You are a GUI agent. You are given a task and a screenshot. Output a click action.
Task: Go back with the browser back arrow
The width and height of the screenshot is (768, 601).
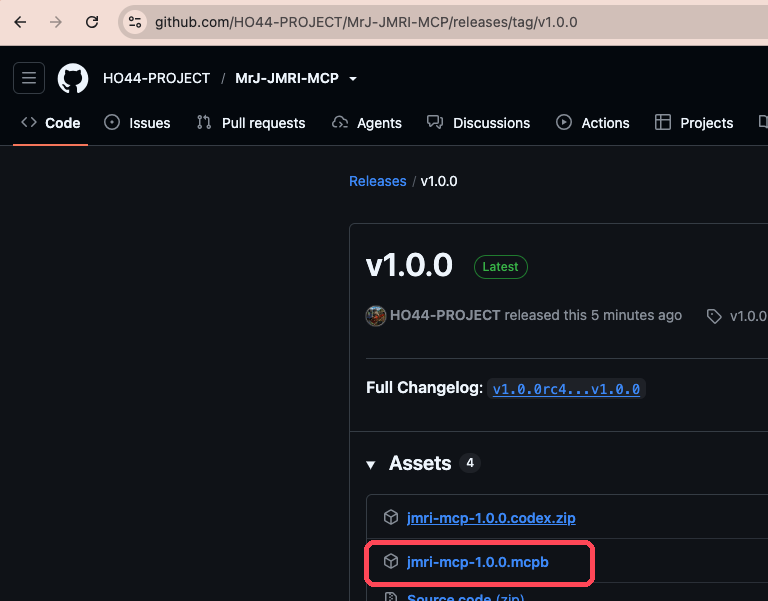pyautogui.click(x=20, y=22)
